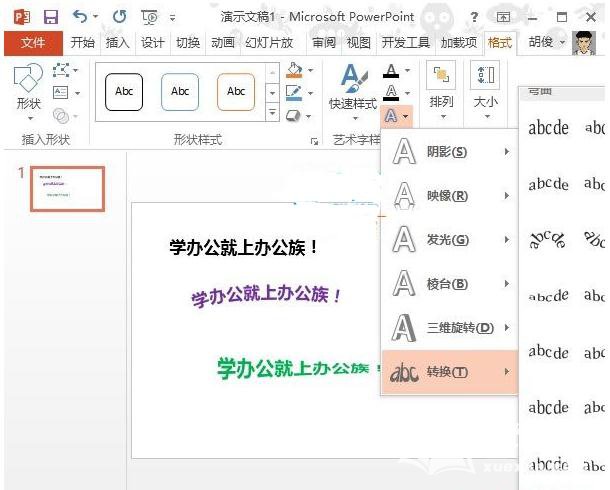
Task: Undo the last action
Action: coord(80,16)
